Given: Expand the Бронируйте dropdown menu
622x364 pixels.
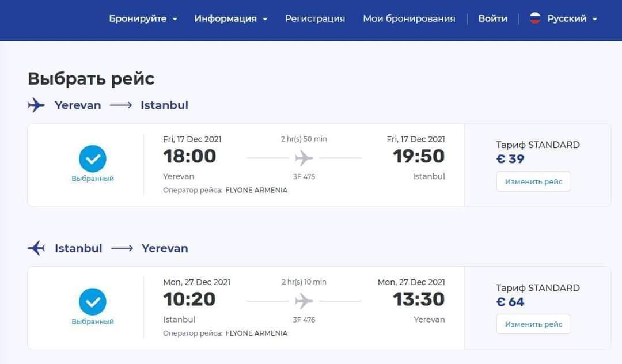Looking at the screenshot, I should (x=143, y=18).
